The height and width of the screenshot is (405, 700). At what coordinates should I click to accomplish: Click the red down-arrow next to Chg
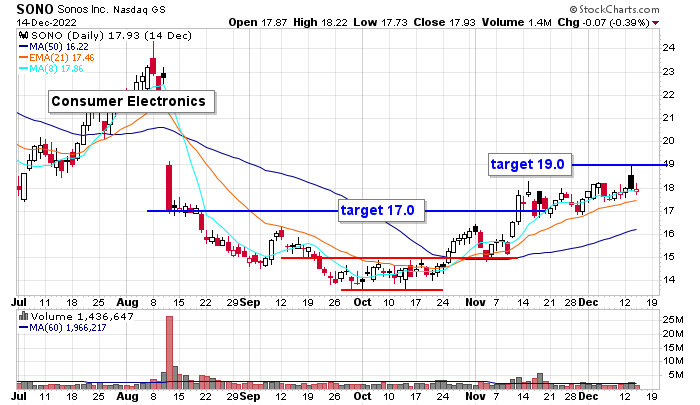(x=655, y=23)
